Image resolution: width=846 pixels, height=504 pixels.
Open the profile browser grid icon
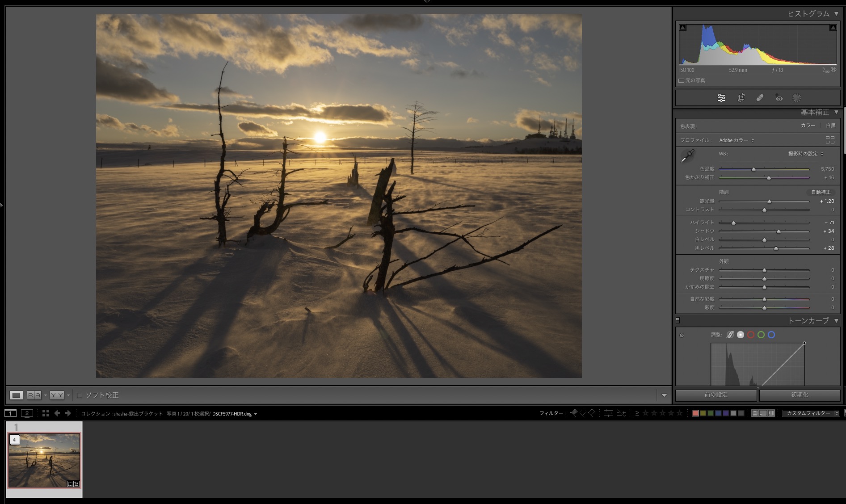click(x=830, y=140)
